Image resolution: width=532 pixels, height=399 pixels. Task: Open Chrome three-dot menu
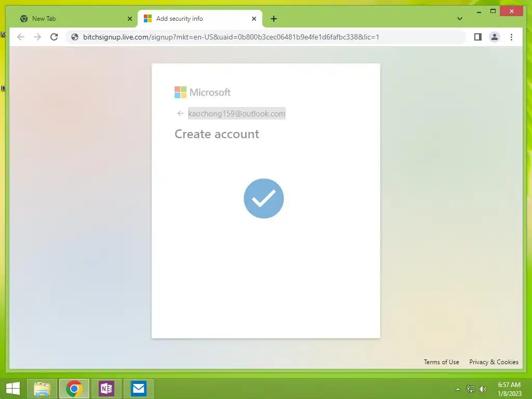511,37
